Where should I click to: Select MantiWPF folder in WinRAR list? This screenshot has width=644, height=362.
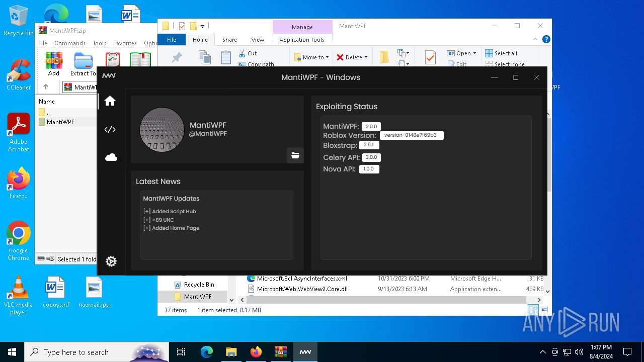coord(60,122)
